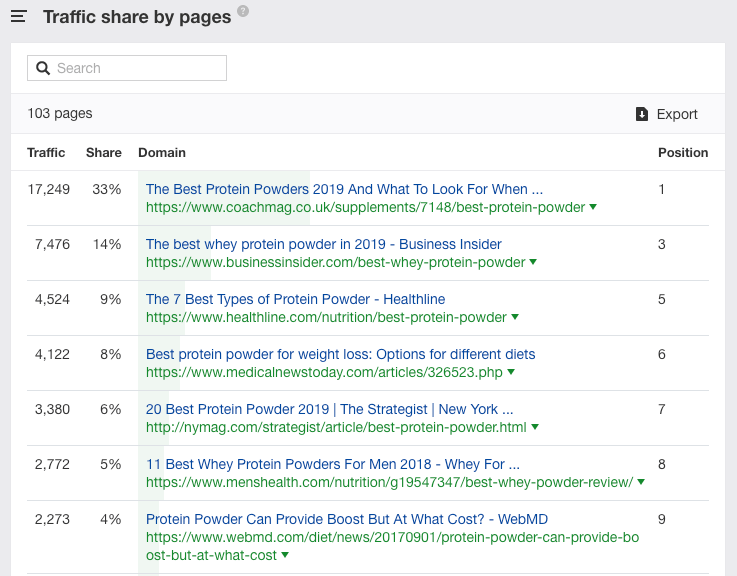Open the medicalnewstoday.com URL link
This screenshot has height=576, width=737.
(324, 372)
